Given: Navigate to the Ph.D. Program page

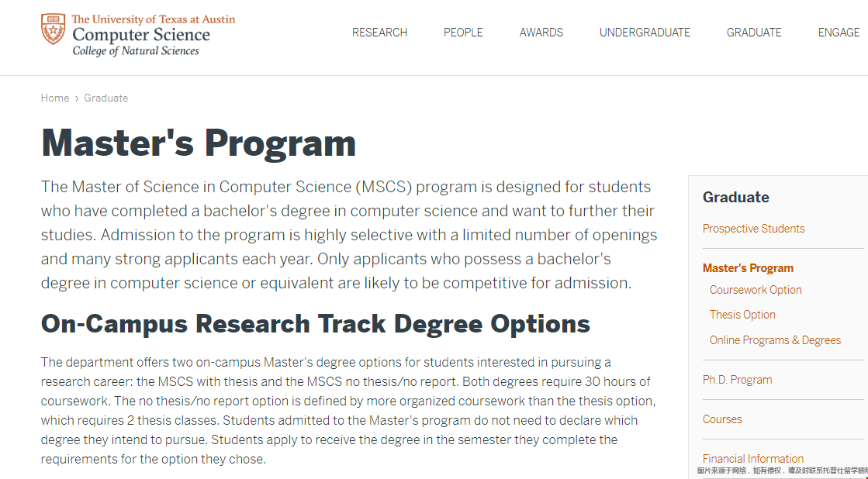Looking at the screenshot, I should click(737, 380).
